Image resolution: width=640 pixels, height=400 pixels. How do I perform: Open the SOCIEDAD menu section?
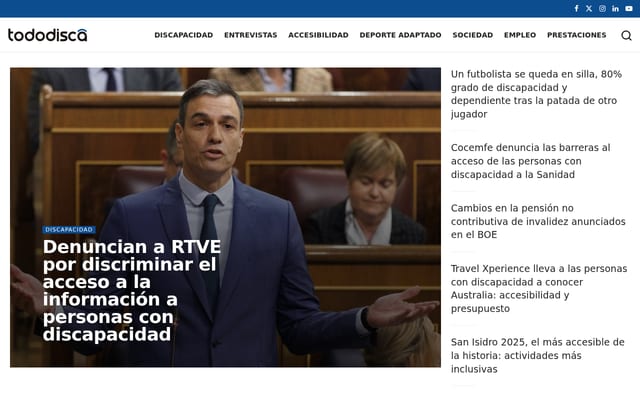pyautogui.click(x=473, y=35)
